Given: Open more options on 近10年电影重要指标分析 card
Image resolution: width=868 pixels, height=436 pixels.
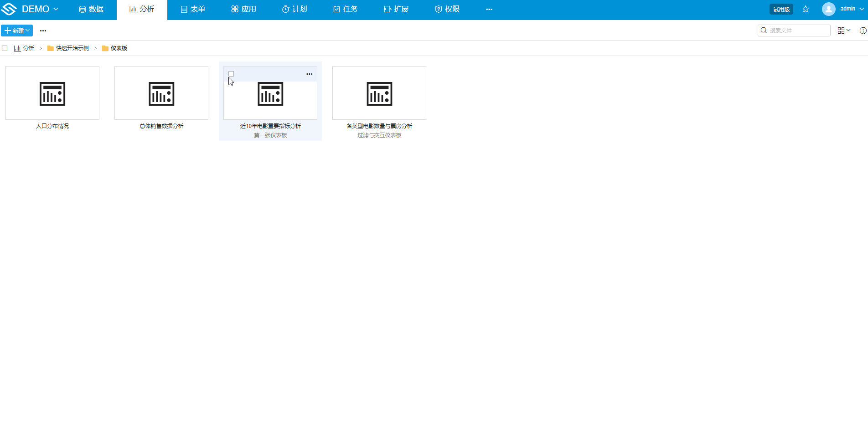Looking at the screenshot, I should (x=309, y=74).
